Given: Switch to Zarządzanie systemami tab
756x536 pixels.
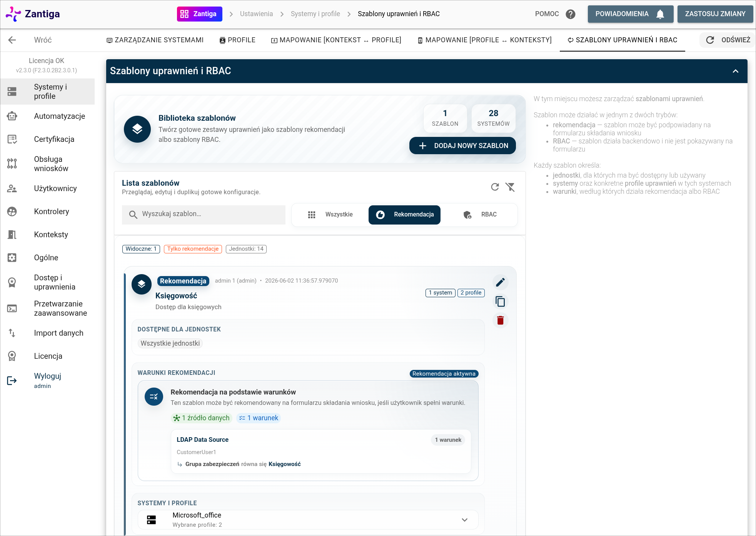Looking at the screenshot, I should [155, 40].
